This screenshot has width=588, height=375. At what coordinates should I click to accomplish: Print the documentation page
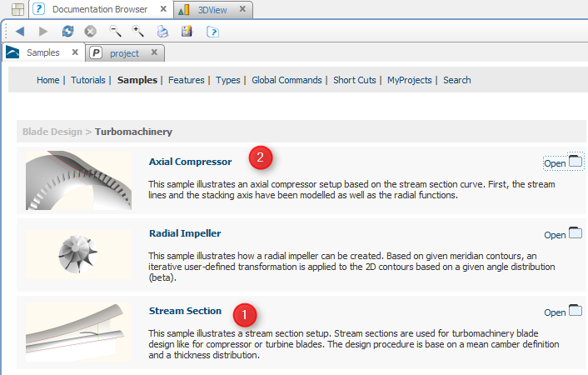pos(162,32)
